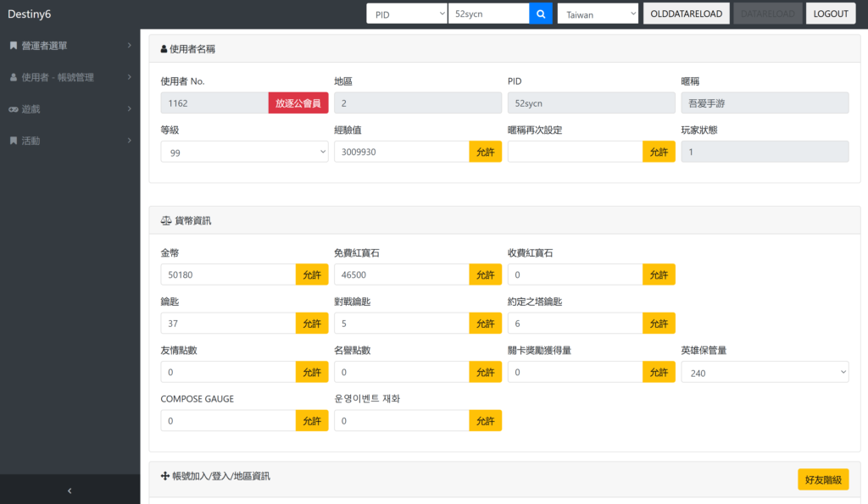Viewport: 868px width, 504px height.
Task: Click the empty 暱稱再次設定 input field
Action: pos(575,152)
